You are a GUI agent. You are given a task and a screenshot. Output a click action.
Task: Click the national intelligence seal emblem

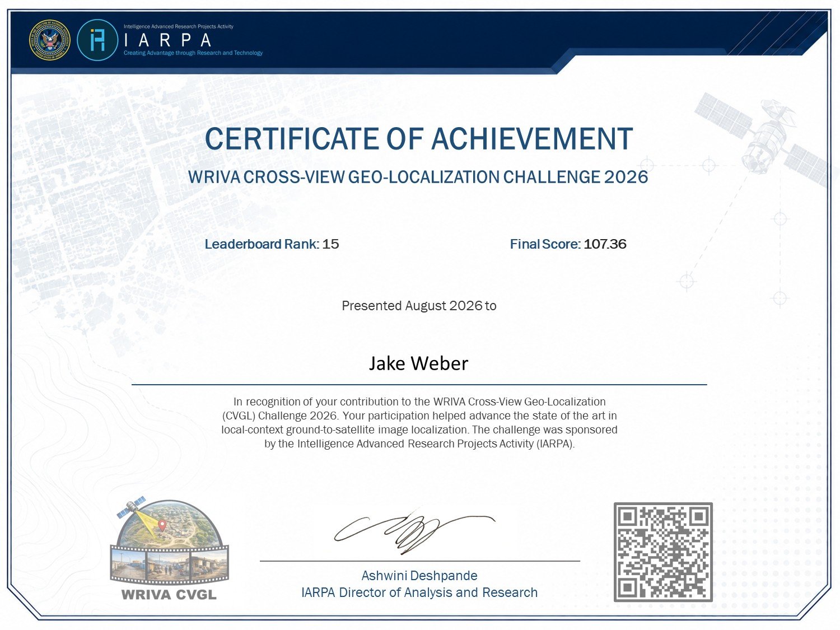(x=50, y=40)
